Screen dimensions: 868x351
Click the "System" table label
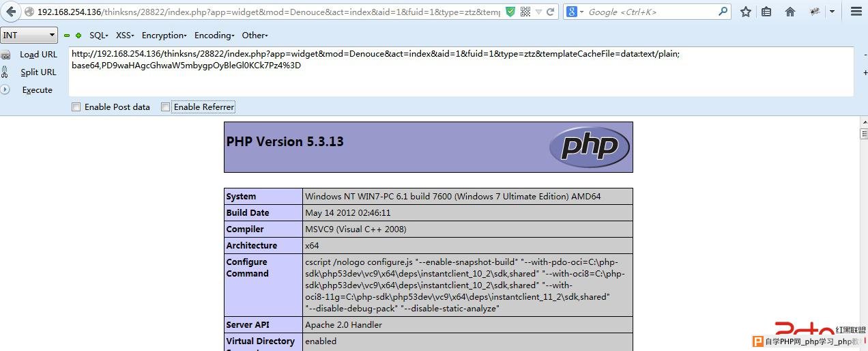tap(242, 197)
